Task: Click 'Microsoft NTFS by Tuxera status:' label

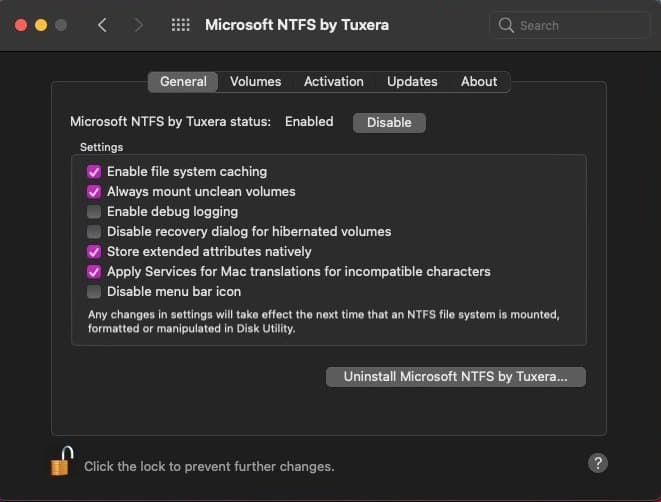Action: (x=170, y=122)
